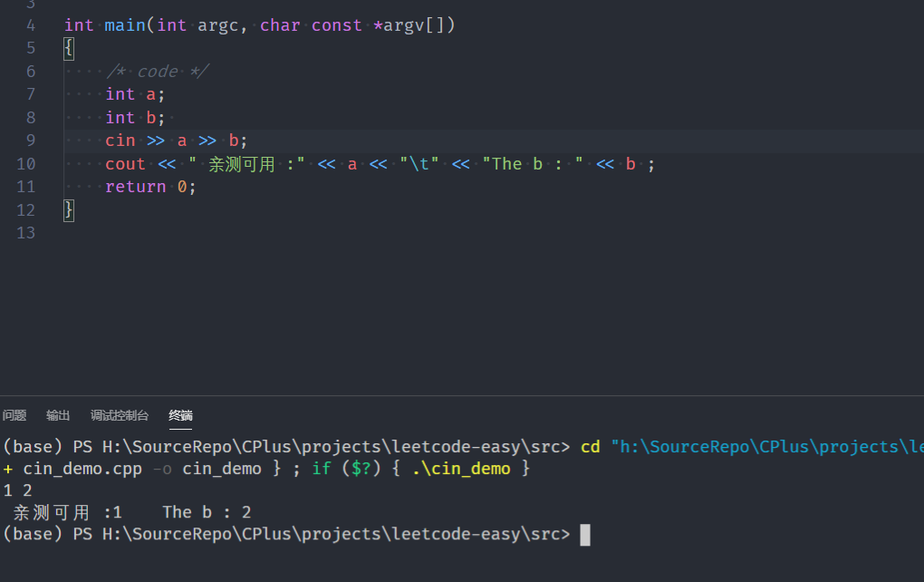This screenshot has width=924, height=582.
Task: Click the 'char' keyword on line 4
Action: point(280,25)
